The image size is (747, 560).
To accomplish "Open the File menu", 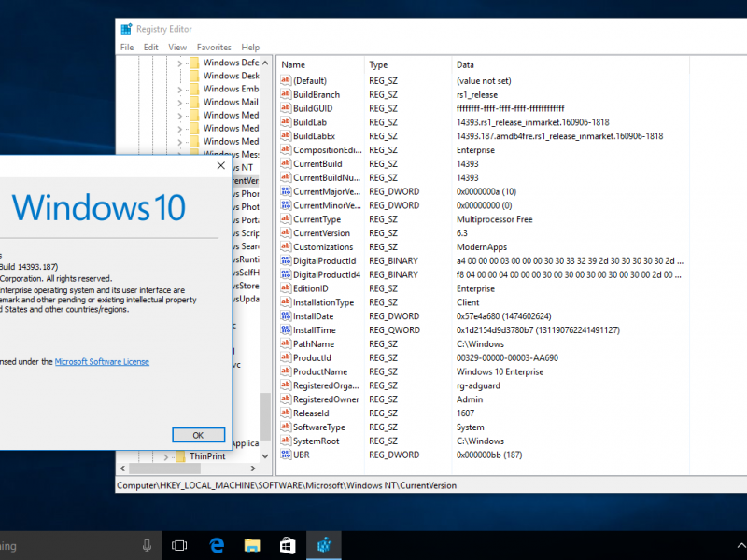I will pos(127,48).
